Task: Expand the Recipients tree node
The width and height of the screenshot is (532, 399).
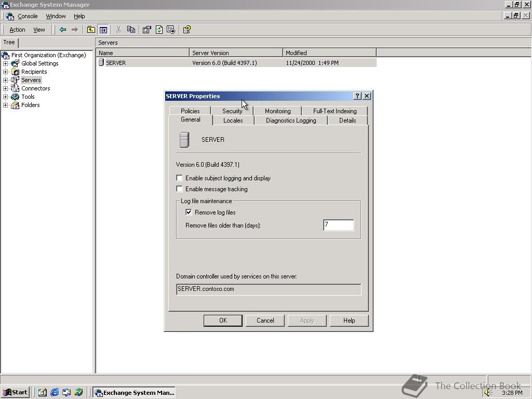Action: pos(5,72)
